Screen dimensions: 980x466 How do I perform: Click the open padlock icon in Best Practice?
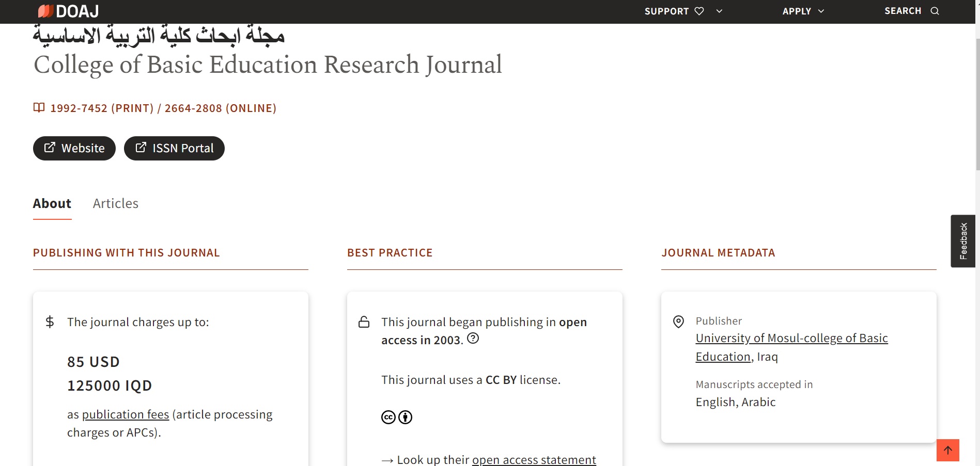click(x=364, y=322)
